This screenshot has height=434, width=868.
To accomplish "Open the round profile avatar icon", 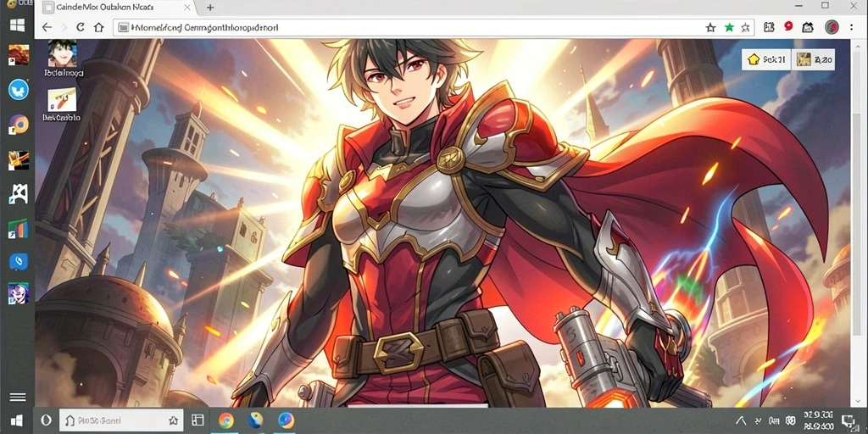I will tap(831, 26).
